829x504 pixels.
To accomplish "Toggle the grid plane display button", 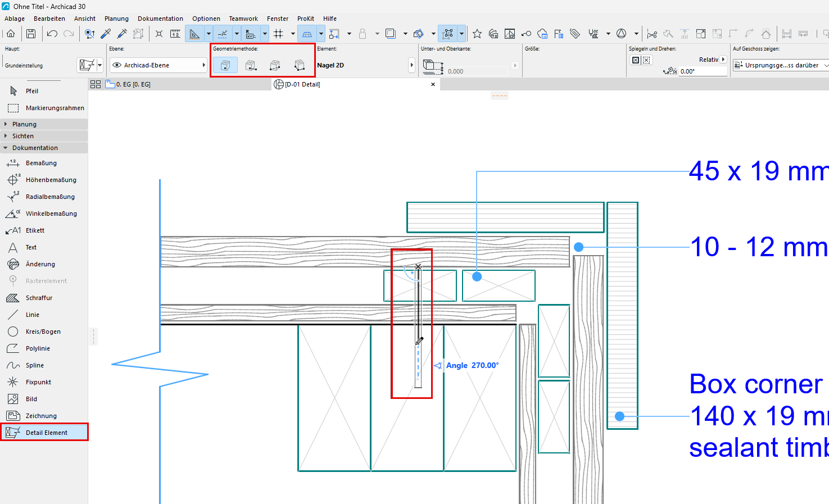I will tap(307, 34).
